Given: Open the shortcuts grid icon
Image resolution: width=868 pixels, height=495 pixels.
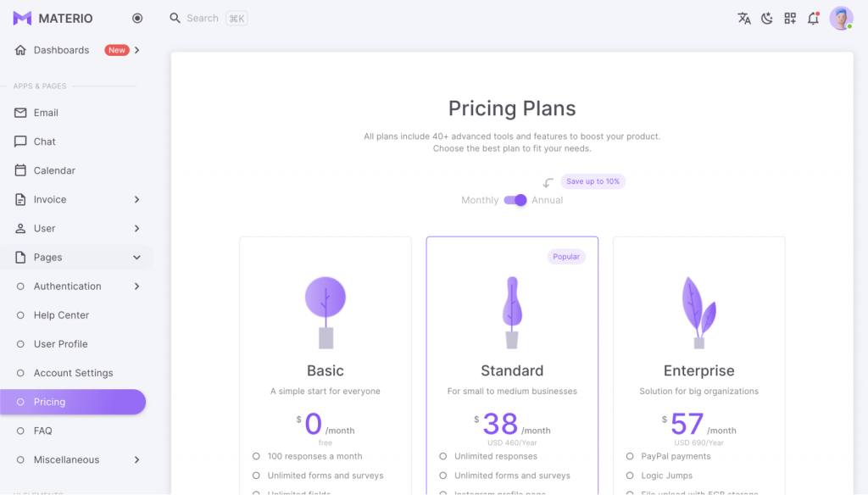Looking at the screenshot, I should pyautogui.click(x=790, y=19).
